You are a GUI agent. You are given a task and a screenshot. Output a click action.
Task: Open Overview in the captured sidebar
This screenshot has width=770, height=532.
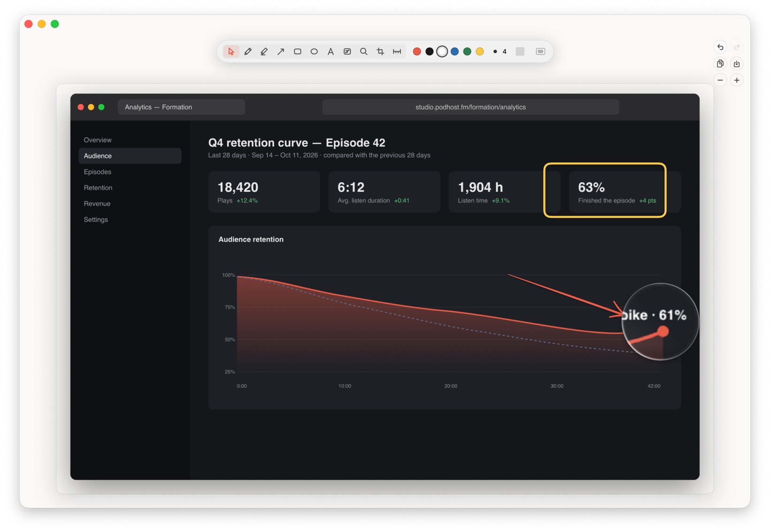130,140
